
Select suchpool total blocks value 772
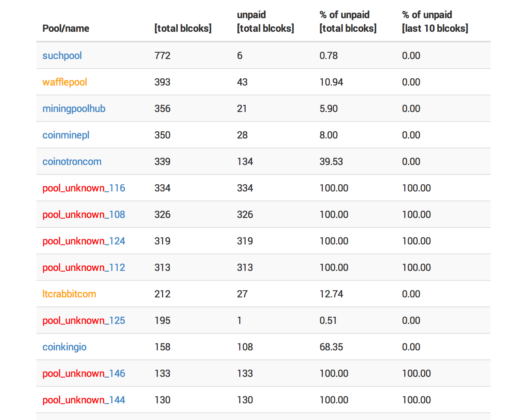(162, 56)
